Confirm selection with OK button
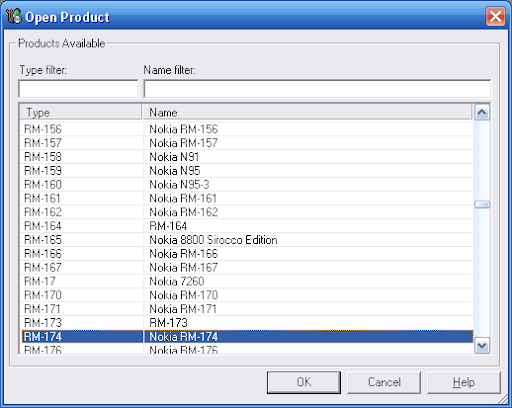This screenshot has width=512, height=408. (304, 382)
